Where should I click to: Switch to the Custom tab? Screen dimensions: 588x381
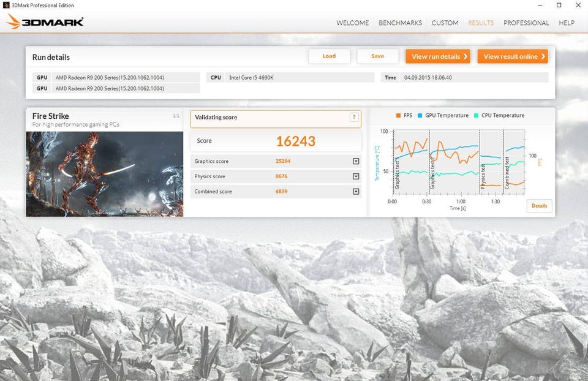pyautogui.click(x=445, y=23)
